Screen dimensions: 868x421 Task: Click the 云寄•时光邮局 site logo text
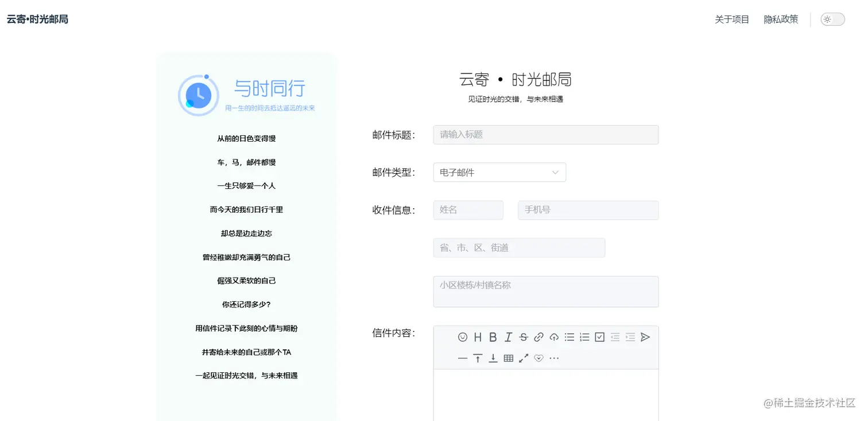37,20
